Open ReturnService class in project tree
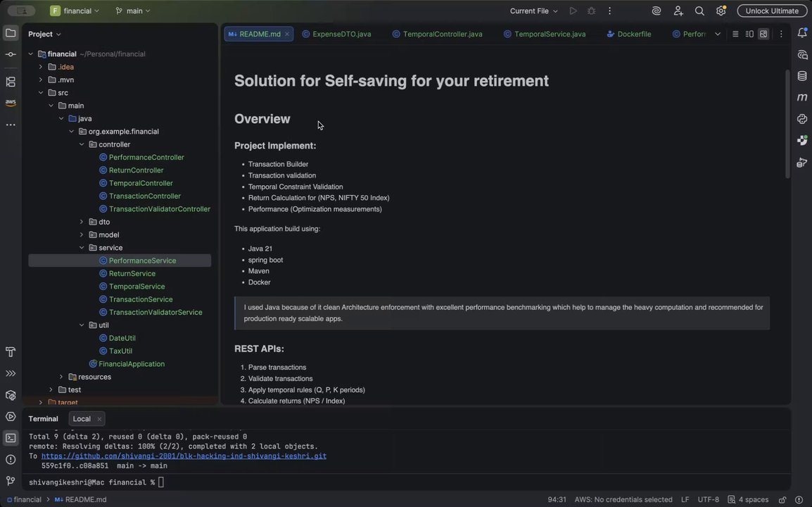The height and width of the screenshot is (507, 812). point(132,273)
